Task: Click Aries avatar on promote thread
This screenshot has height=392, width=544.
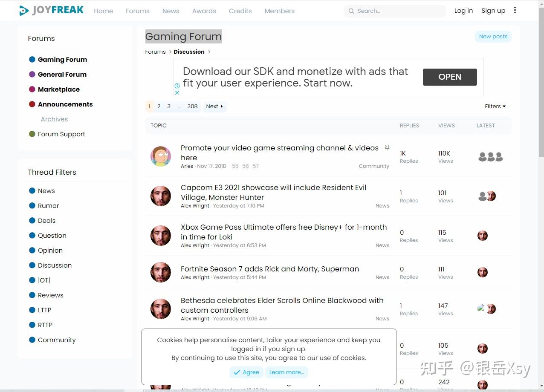Action: click(161, 156)
